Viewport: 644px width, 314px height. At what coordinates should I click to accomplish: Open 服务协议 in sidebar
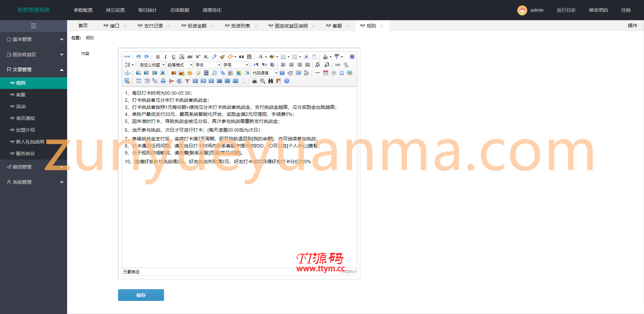(34, 153)
